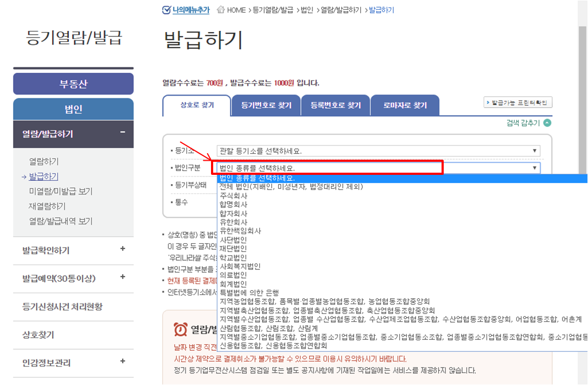Open the 부동산 sidebar section
Image resolution: width=588 pixels, height=385 pixels.
tap(74, 84)
